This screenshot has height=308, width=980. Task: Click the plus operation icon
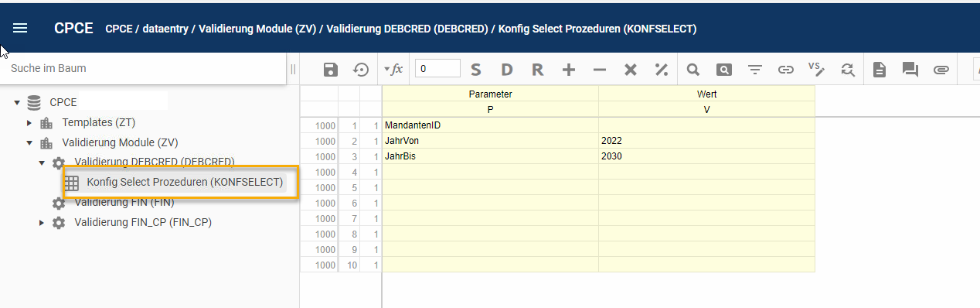[569, 70]
